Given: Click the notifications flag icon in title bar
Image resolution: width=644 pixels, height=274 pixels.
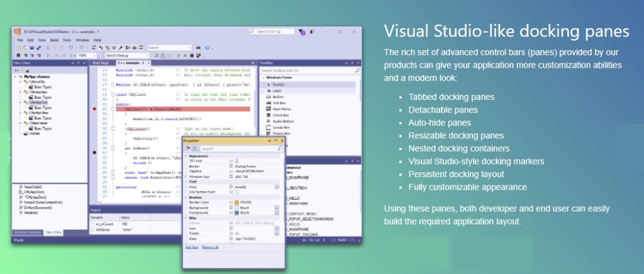Looking at the screenshot, I should [303, 31].
